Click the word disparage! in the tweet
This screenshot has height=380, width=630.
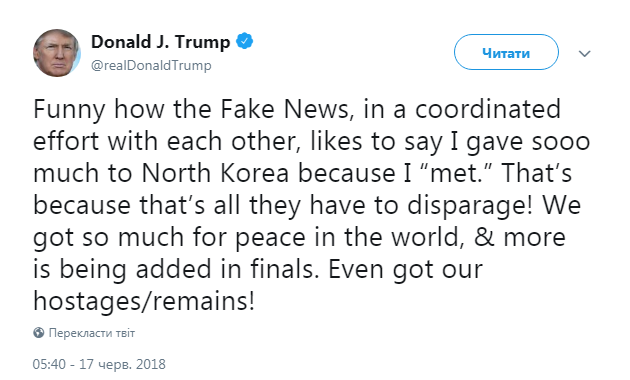pyautogui.click(x=470, y=206)
